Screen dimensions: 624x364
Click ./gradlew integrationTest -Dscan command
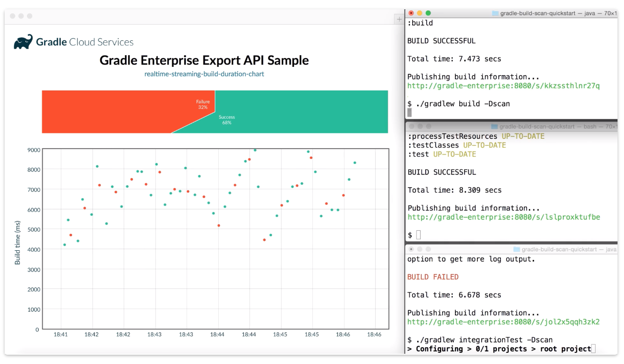pyautogui.click(x=484, y=340)
